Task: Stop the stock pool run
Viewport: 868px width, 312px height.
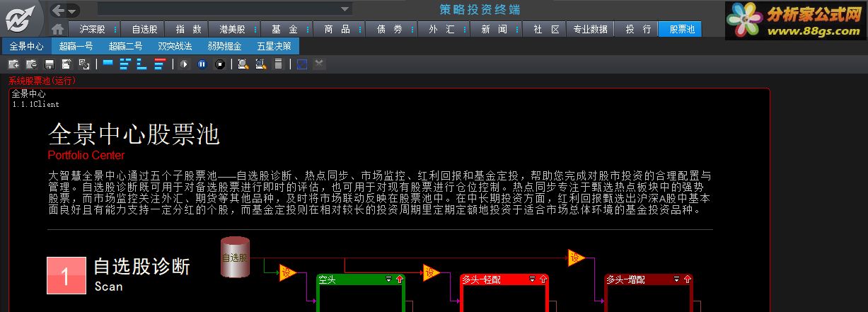Action: point(220,64)
